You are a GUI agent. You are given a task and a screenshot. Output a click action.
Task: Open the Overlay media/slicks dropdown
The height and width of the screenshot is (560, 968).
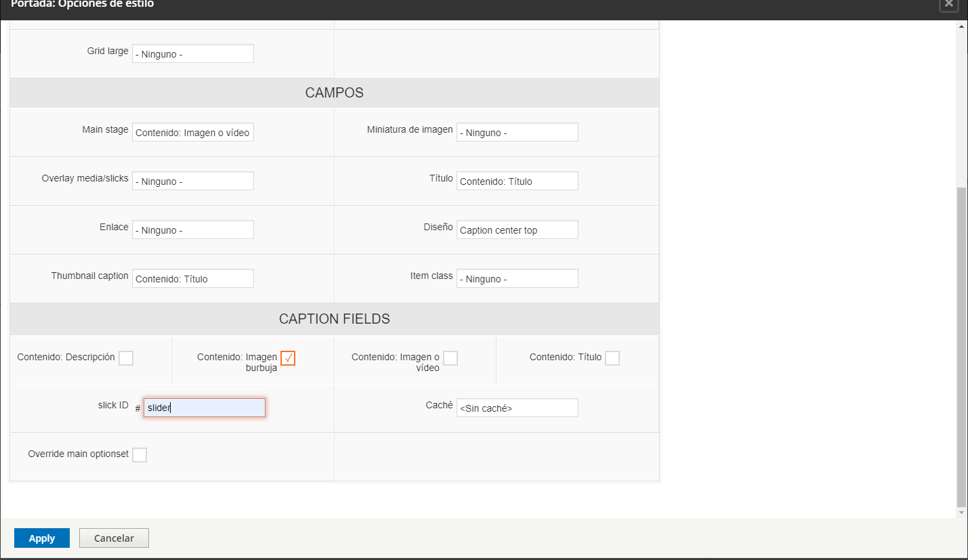coord(192,181)
